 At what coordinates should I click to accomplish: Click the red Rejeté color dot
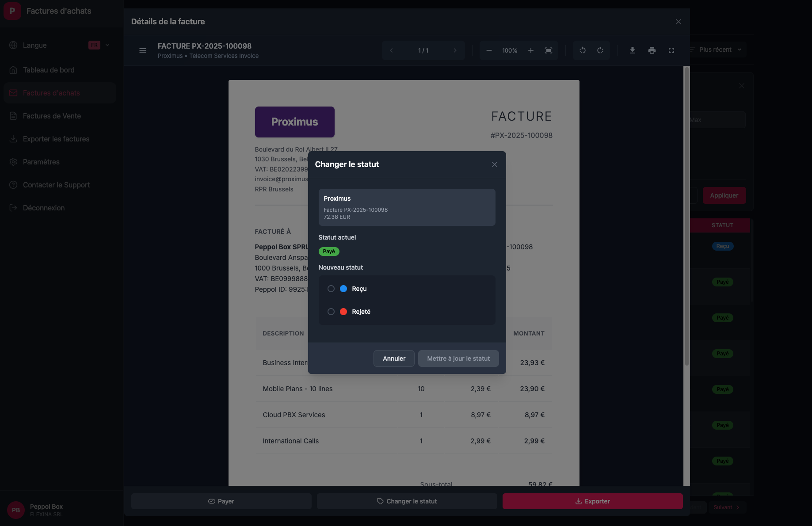click(343, 312)
